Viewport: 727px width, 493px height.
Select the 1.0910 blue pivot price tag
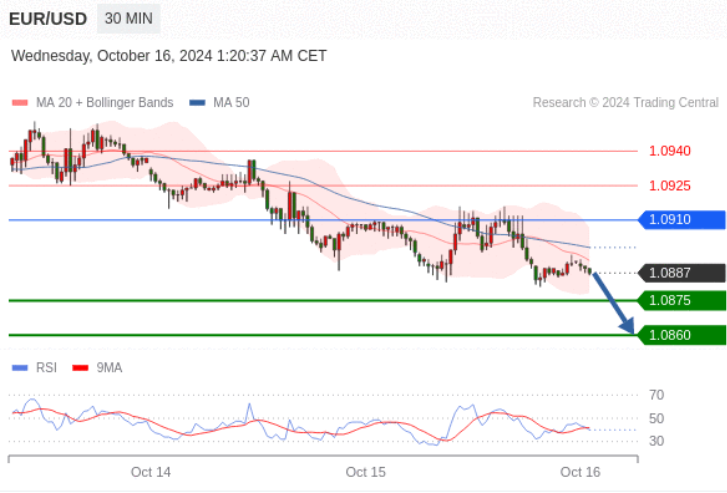[681, 219]
